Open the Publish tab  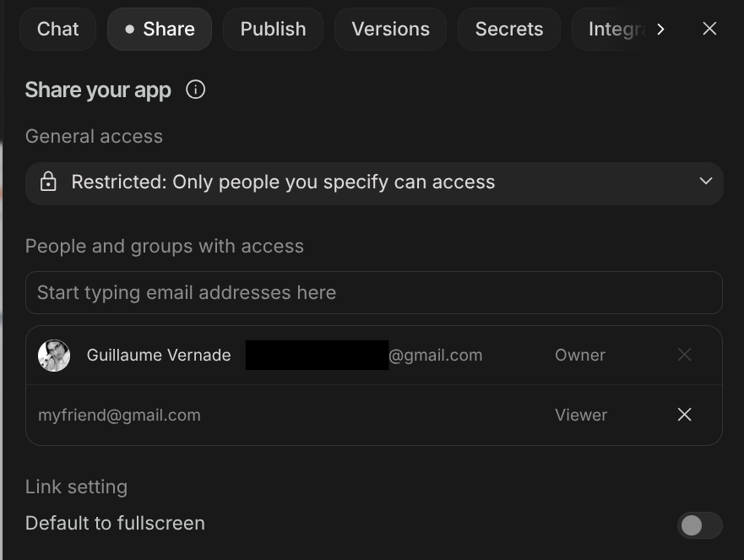click(273, 29)
